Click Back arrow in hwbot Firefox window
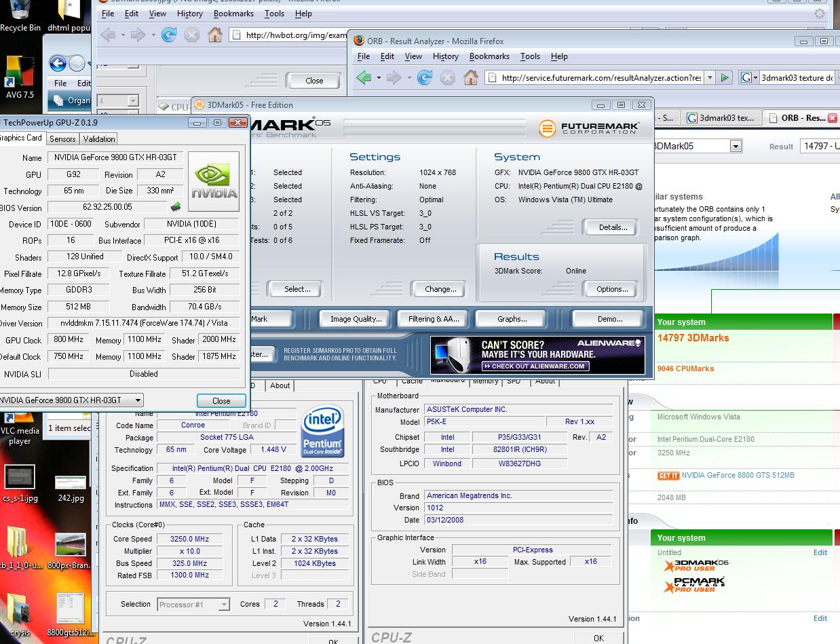Viewport: 840px width, 644px height. click(107, 35)
